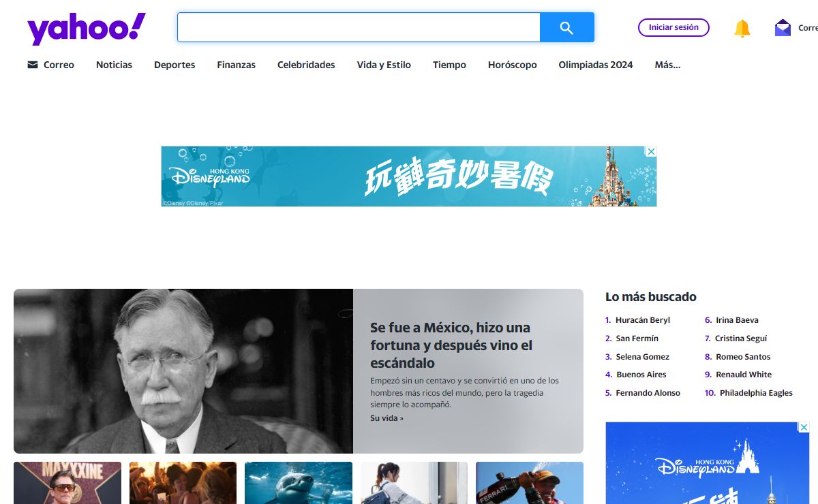Open the old man portrait featured image
Image resolution: width=818 pixels, height=504 pixels.
click(183, 371)
